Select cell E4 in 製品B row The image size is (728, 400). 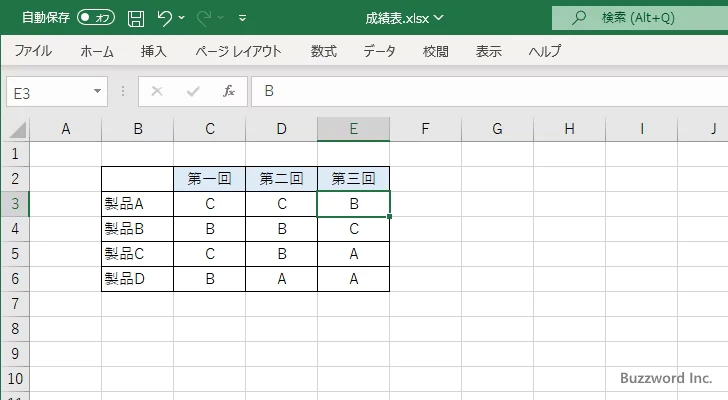(x=353, y=229)
